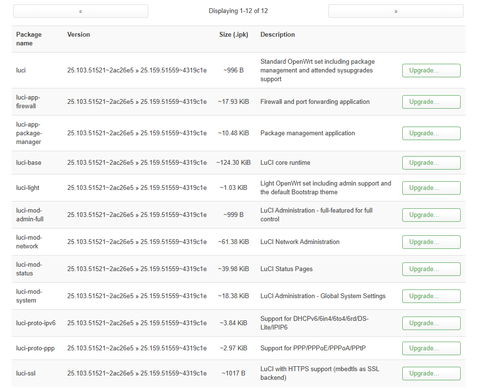
Task: Click the Size (.ipk) column header
Action: point(234,34)
